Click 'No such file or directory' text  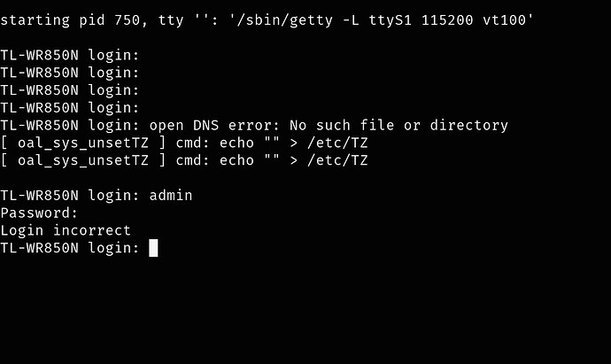[x=399, y=125]
